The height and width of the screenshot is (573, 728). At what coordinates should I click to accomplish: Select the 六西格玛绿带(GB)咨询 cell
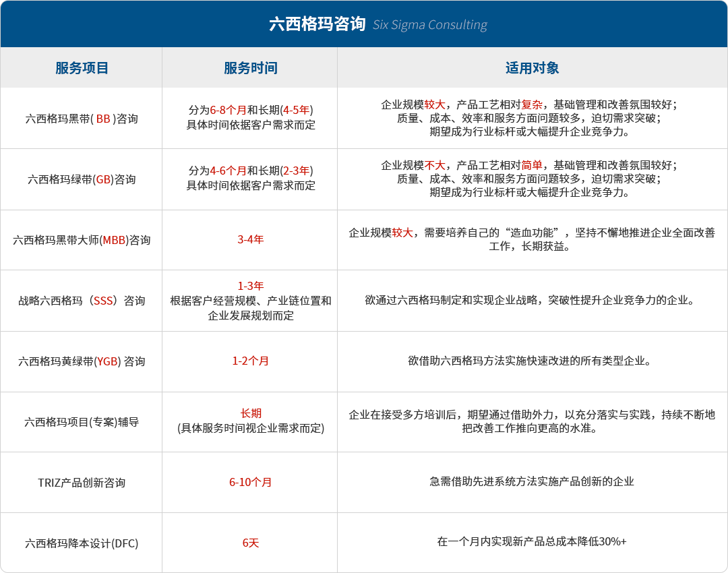[82, 179]
